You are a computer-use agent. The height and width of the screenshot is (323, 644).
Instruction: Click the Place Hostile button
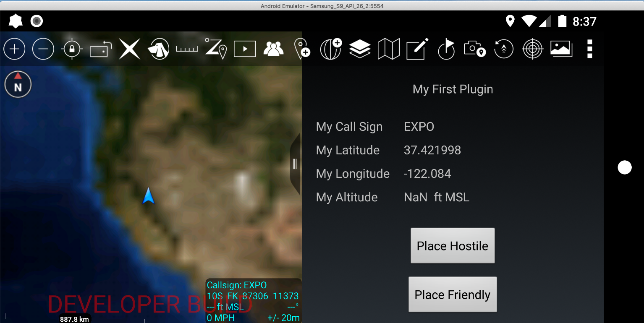point(453,246)
